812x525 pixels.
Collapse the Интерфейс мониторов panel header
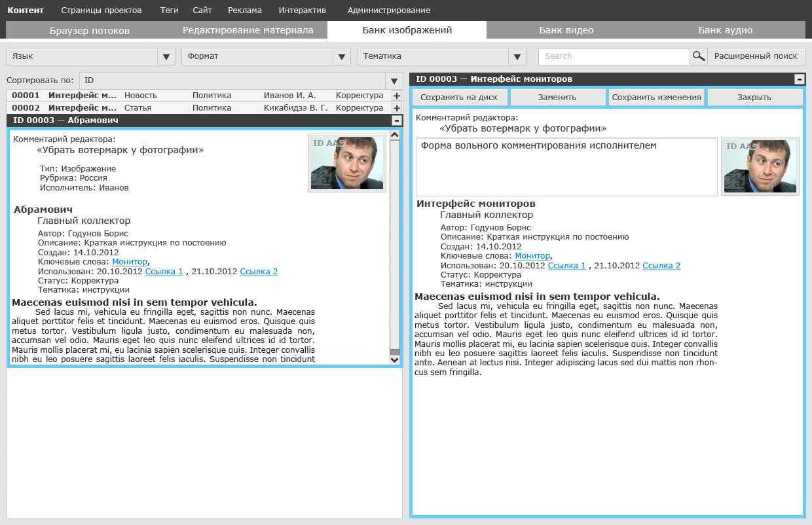click(x=799, y=79)
